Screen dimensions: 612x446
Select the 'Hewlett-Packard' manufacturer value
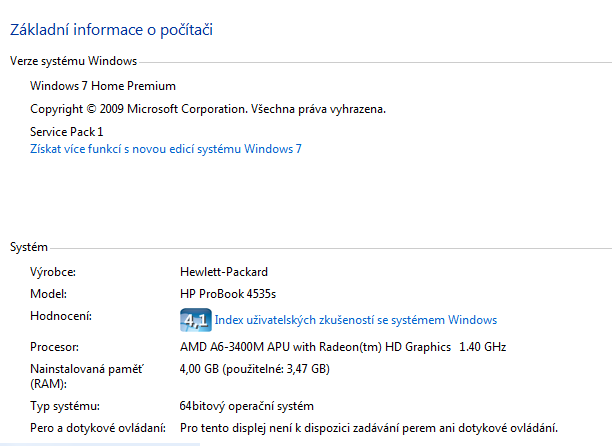(x=224, y=272)
